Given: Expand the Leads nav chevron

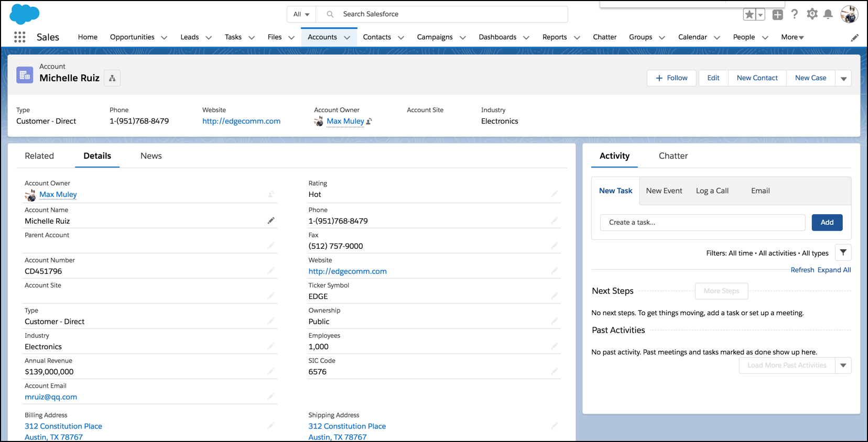Looking at the screenshot, I should tap(209, 38).
